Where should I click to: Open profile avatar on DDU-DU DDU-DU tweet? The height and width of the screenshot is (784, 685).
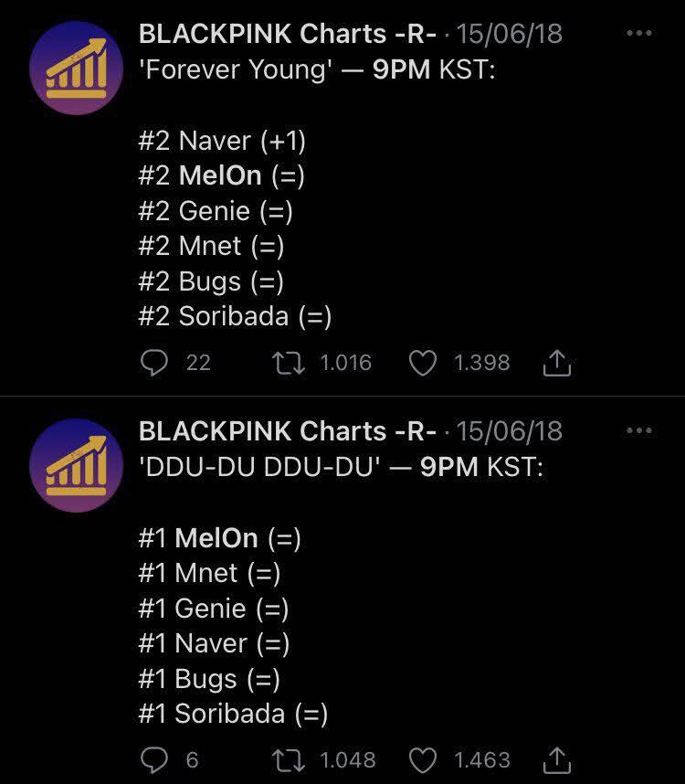[x=76, y=465]
